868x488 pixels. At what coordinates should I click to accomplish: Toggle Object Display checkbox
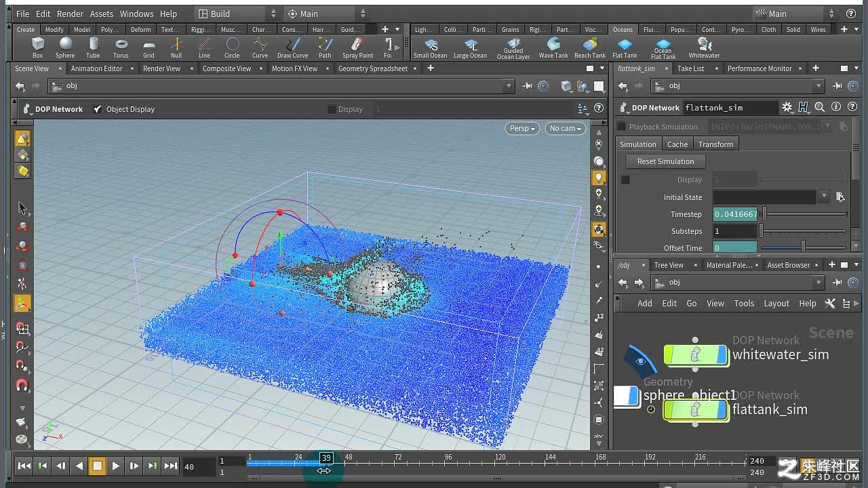click(98, 109)
